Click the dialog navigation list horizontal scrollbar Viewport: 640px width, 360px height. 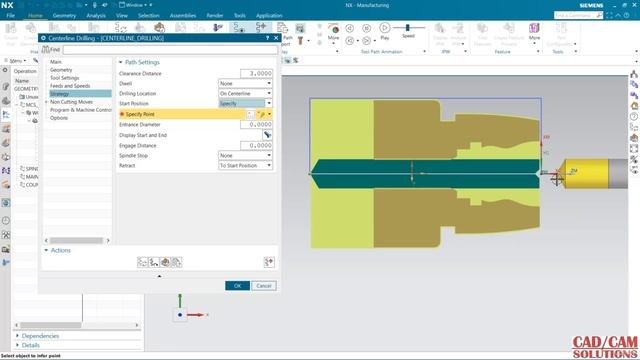77,241
